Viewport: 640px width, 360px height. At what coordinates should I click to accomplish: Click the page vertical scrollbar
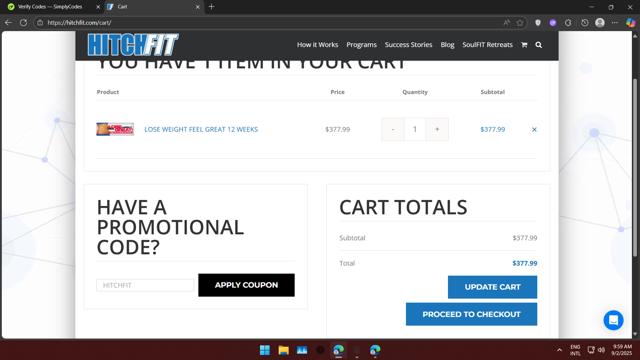pyautogui.click(x=635, y=167)
